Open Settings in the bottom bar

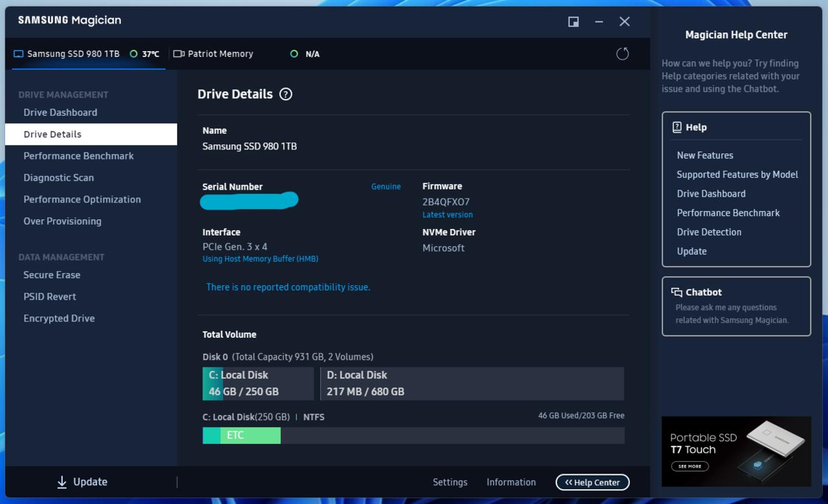coord(450,483)
